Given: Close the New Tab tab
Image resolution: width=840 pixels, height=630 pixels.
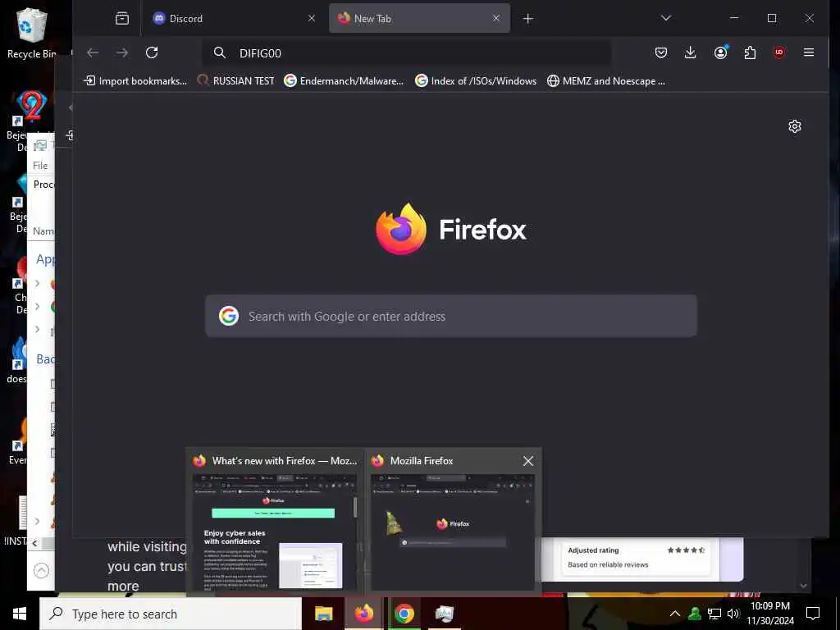Looking at the screenshot, I should (496, 19).
